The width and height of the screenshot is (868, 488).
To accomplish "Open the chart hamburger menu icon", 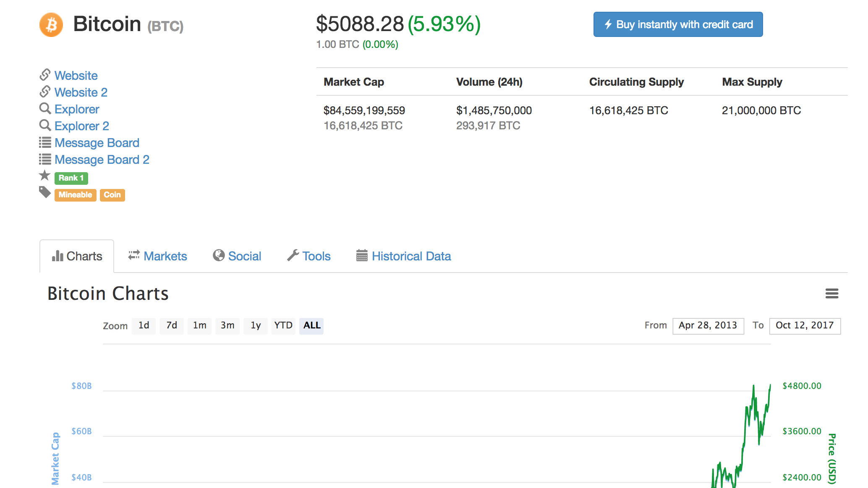I will pyautogui.click(x=832, y=294).
